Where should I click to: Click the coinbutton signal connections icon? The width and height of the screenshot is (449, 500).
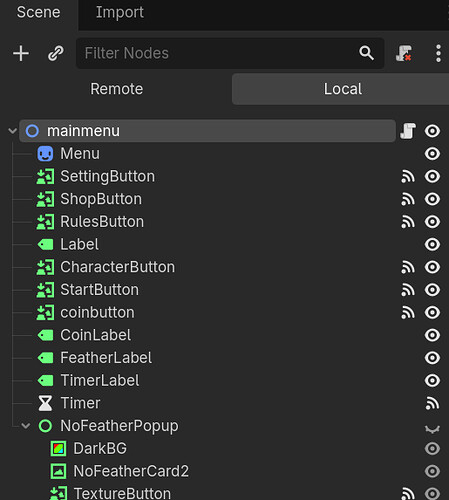click(408, 312)
